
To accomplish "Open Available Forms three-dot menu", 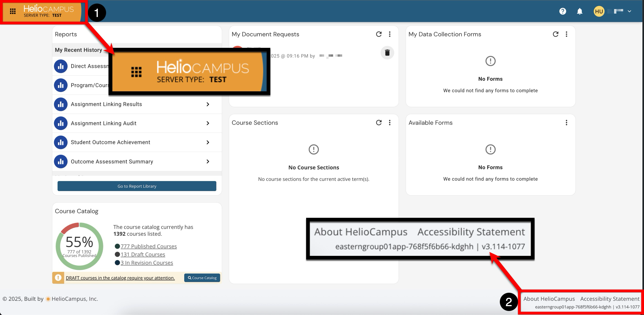I will [x=566, y=123].
